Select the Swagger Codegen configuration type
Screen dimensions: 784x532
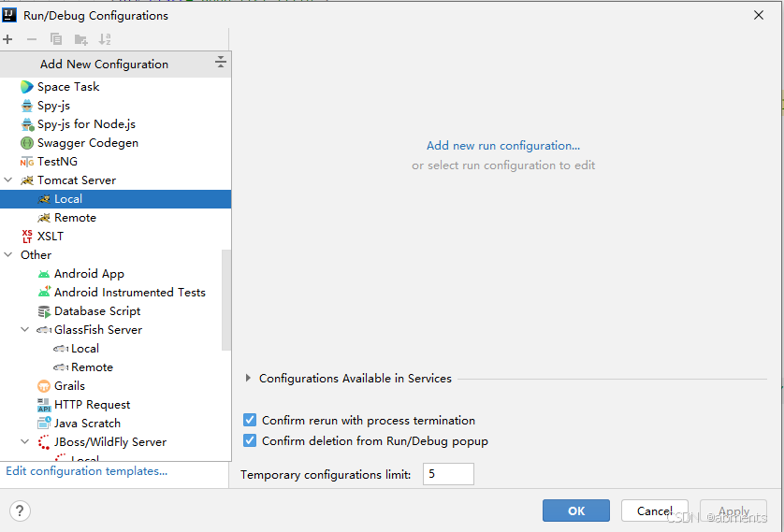click(x=87, y=143)
